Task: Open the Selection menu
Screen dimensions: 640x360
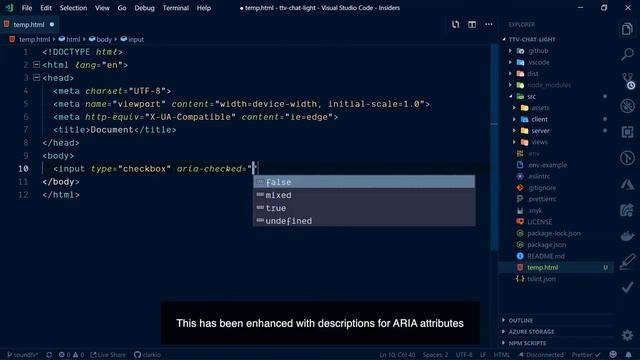Action: click(73, 8)
